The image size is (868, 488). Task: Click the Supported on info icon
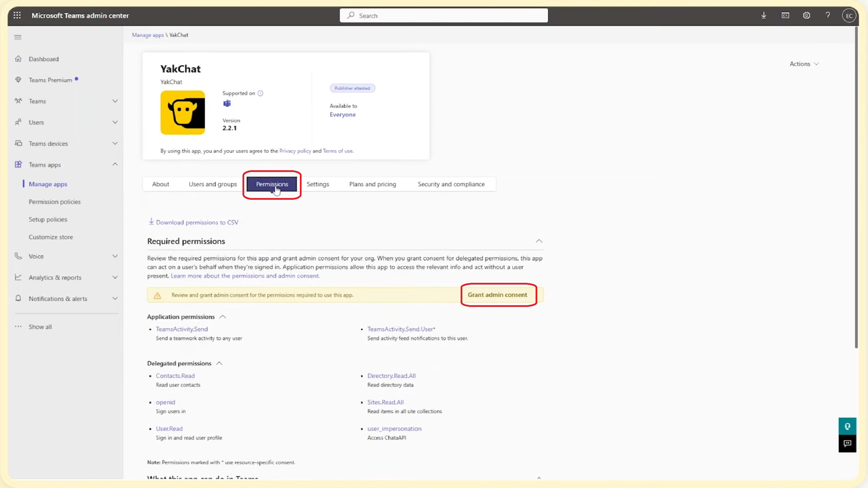260,93
